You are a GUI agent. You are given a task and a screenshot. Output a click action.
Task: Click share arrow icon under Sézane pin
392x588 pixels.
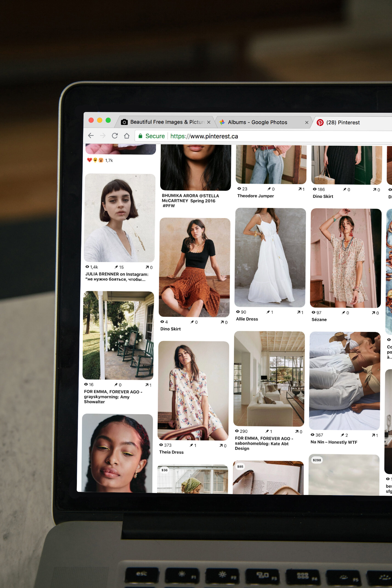pos(373,313)
